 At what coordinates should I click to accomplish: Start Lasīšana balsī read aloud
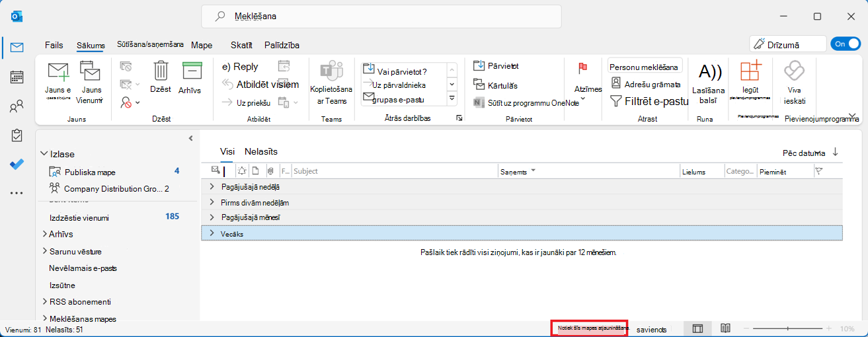(708, 82)
